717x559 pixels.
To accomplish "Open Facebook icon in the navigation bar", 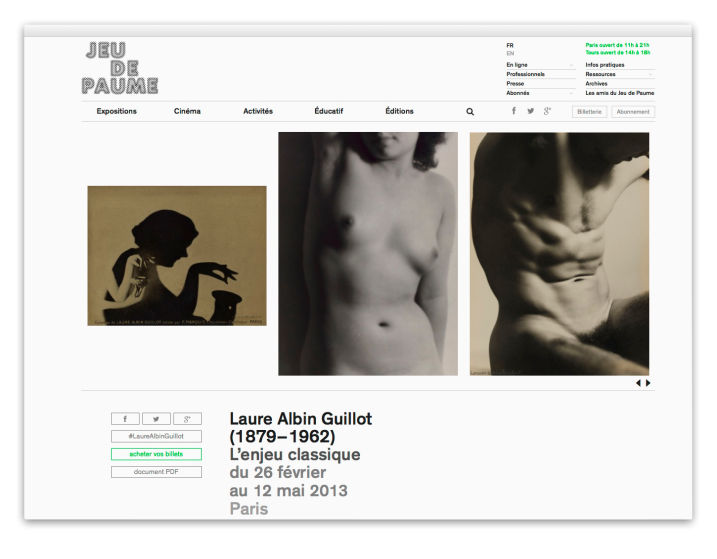I will 514,111.
